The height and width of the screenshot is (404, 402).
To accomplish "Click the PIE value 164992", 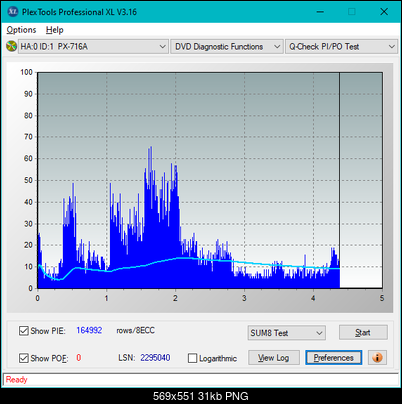I will point(89,330).
